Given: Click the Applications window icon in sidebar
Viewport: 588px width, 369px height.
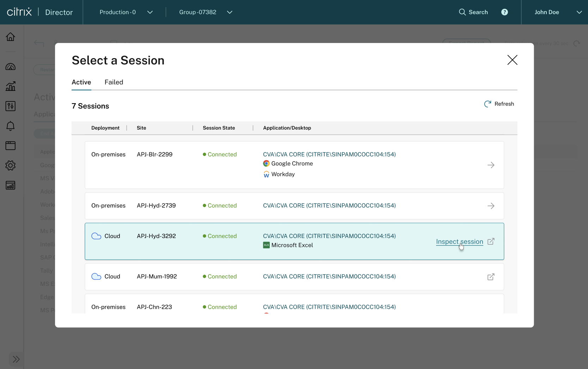Looking at the screenshot, I should [x=11, y=145].
